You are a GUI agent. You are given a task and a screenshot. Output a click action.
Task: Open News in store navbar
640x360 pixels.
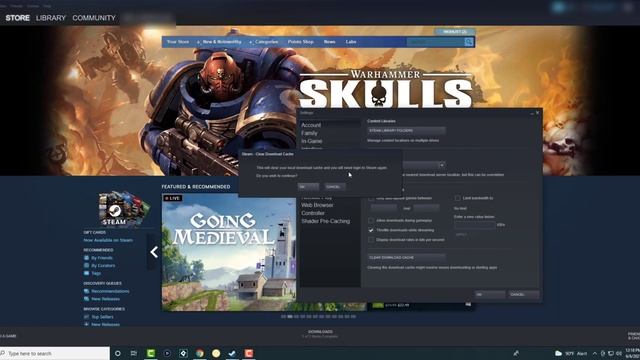tap(329, 42)
